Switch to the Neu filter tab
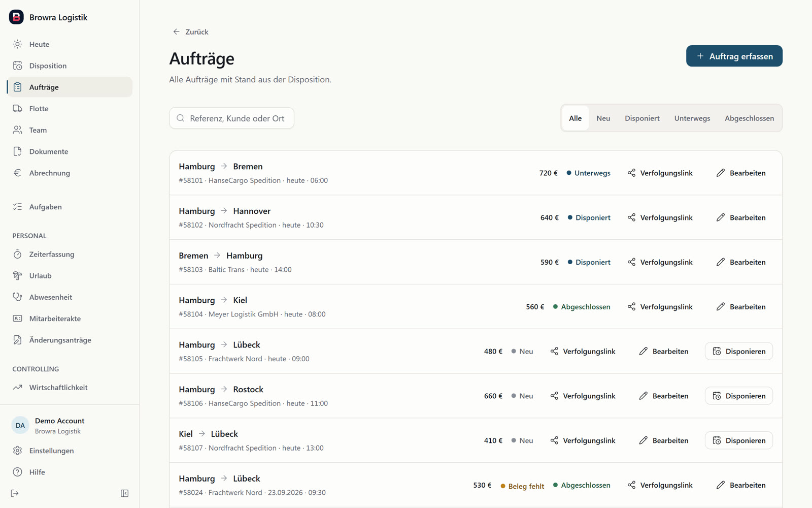The width and height of the screenshot is (812, 508). [603, 118]
